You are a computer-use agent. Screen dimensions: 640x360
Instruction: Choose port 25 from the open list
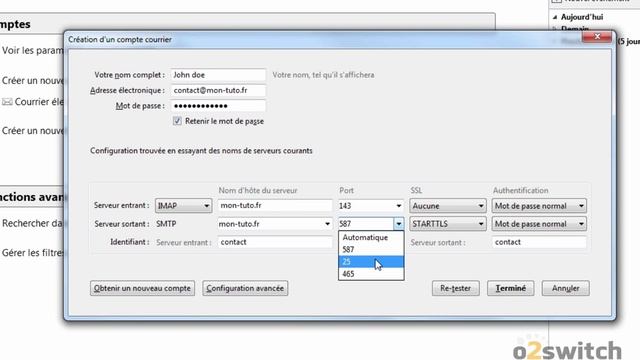[x=371, y=262]
